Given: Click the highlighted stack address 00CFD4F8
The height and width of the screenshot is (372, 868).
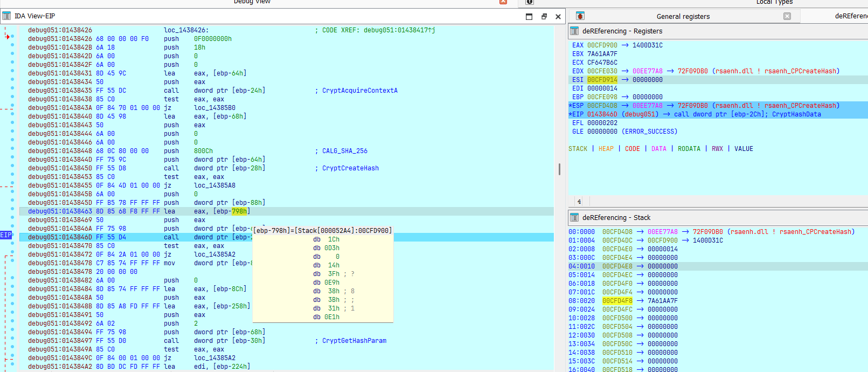Looking at the screenshot, I should point(617,301).
